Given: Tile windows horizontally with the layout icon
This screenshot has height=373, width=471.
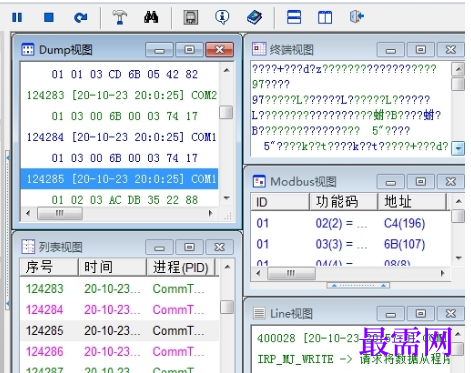Looking at the screenshot, I should [x=294, y=17].
